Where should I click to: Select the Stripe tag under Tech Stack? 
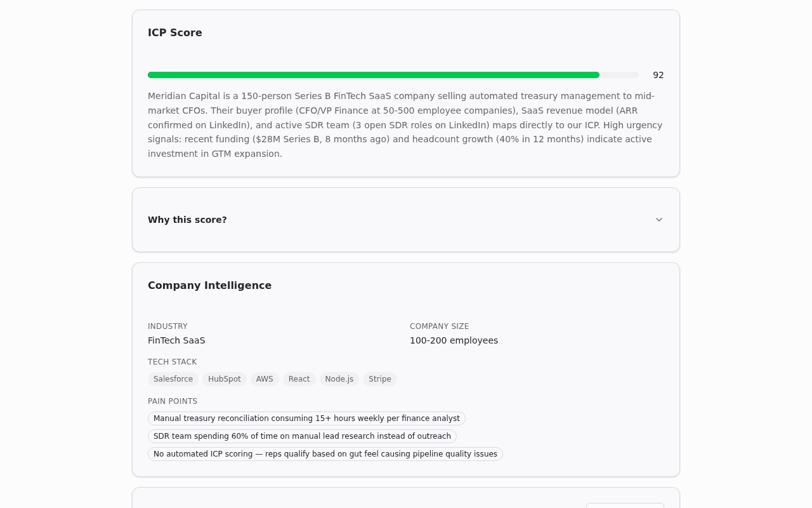379,378
